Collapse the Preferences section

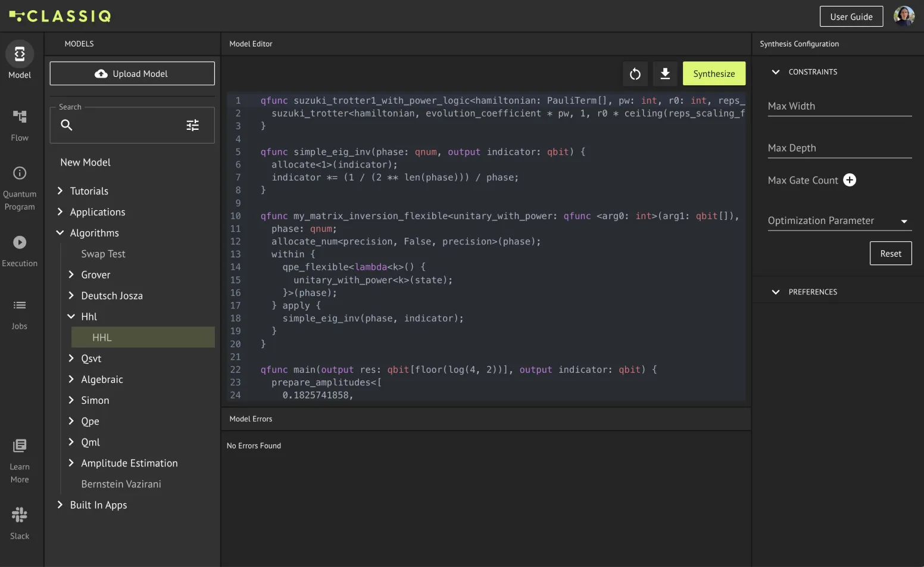coord(775,292)
